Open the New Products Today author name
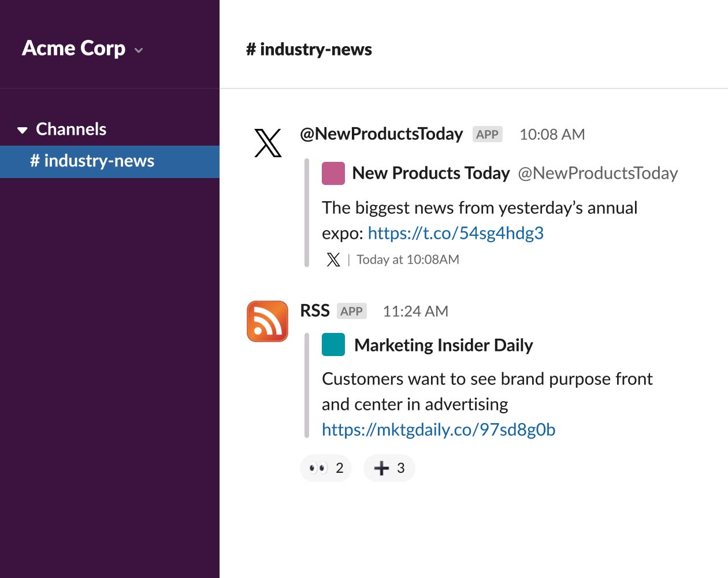The image size is (728, 578). 431,173
